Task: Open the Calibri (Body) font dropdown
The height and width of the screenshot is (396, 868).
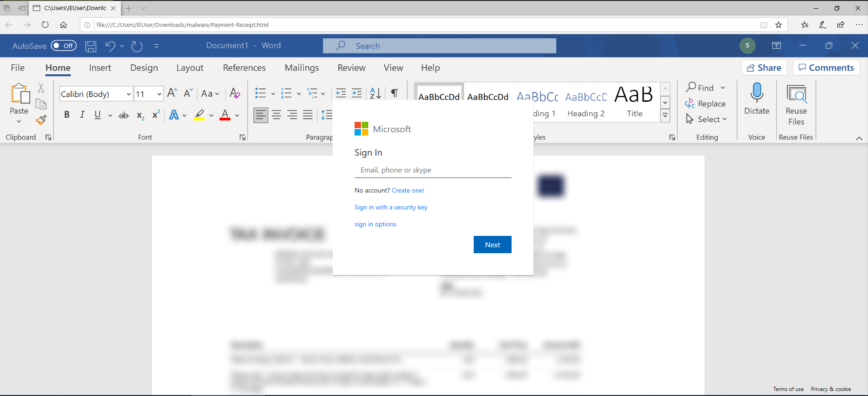Action: point(129,94)
